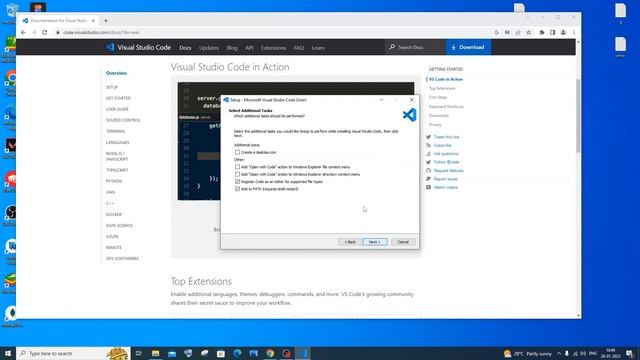This screenshot has width=640, height=360.
Task: Open the API link in navbar
Action: click(x=249, y=48)
